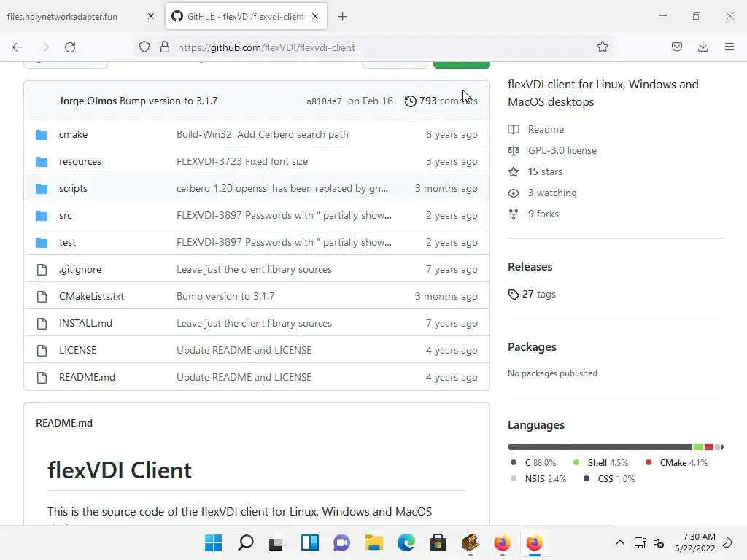Open commit a818de7 hash link

[x=324, y=101]
